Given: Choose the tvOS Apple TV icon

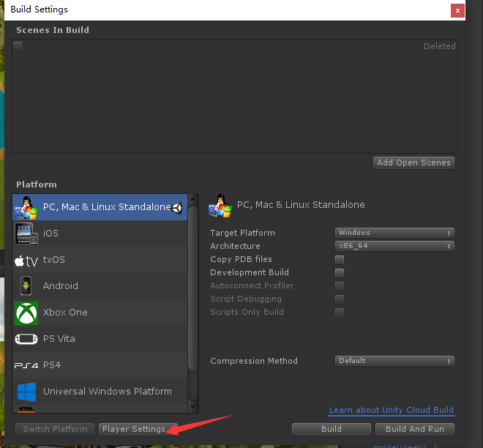Looking at the screenshot, I should tap(26, 261).
